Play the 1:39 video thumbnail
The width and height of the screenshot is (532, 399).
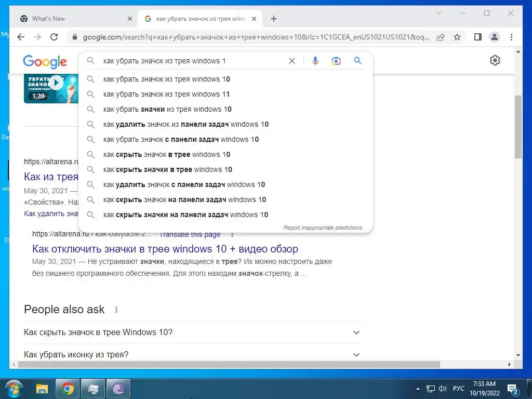51,88
